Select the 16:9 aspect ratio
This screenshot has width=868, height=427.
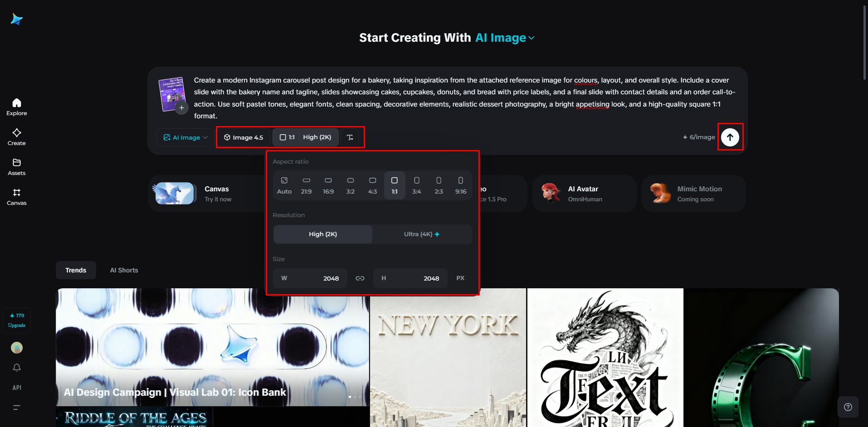point(328,185)
